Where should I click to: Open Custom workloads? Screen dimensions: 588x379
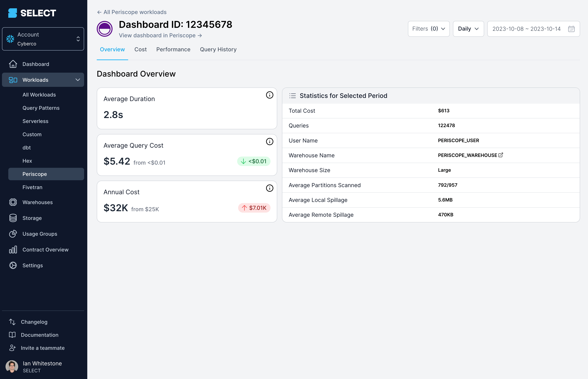(x=32, y=134)
